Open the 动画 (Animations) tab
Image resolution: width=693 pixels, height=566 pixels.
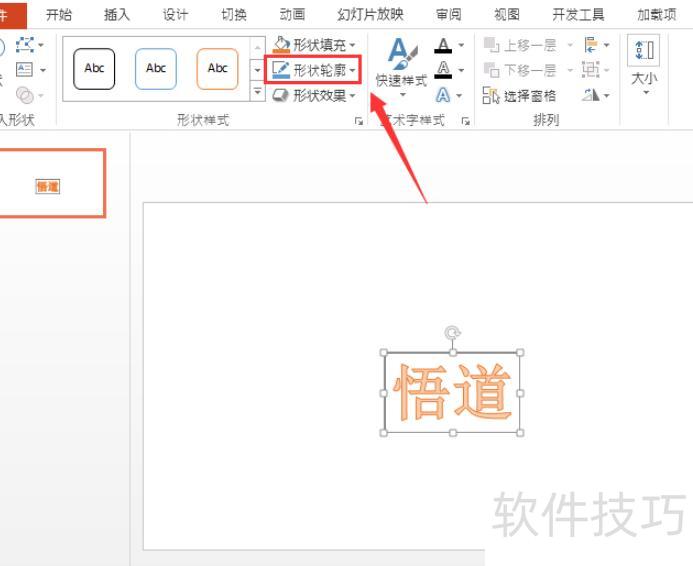292,14
